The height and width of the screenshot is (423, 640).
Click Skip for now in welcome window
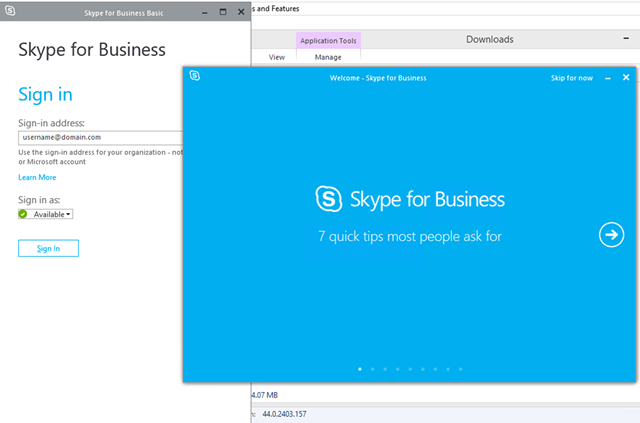571,77
